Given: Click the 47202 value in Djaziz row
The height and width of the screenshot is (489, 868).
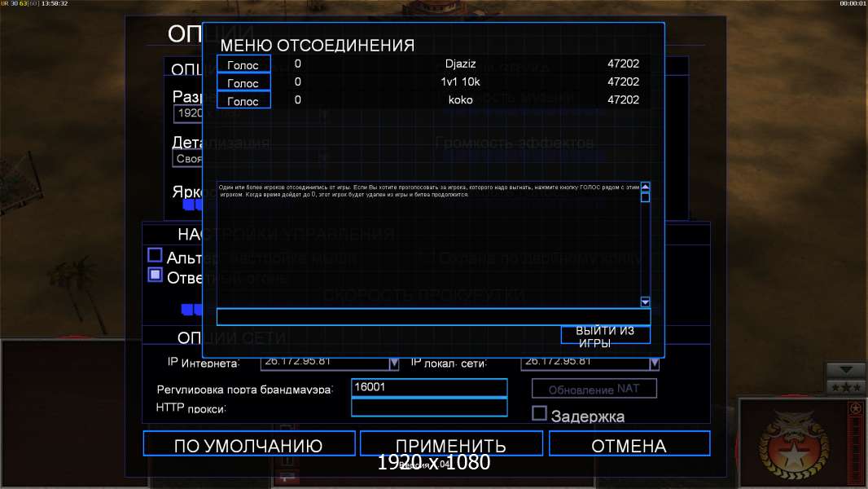Looking at the screenshot, I should (624, 64).
